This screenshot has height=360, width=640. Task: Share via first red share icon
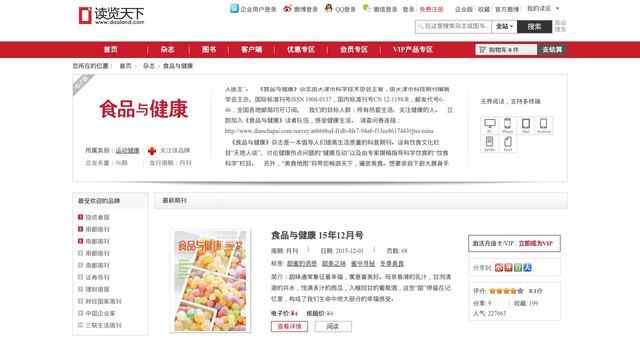[499, 268]
